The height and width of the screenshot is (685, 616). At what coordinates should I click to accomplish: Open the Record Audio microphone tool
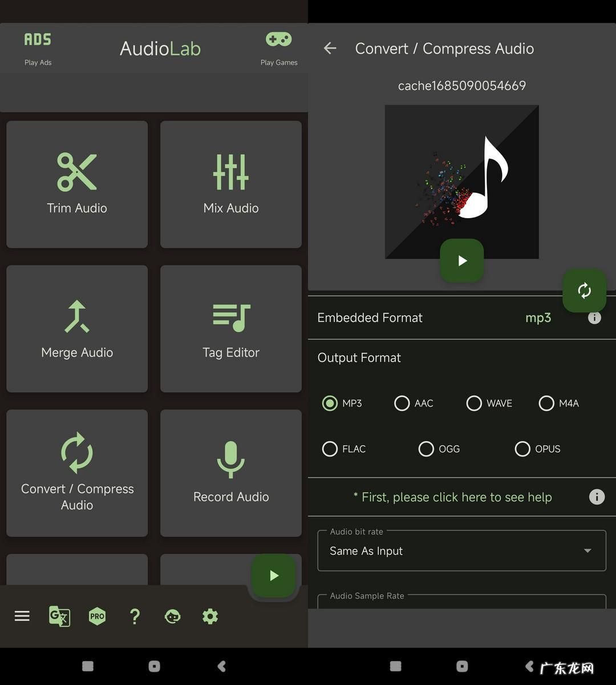tap(231, 473)
